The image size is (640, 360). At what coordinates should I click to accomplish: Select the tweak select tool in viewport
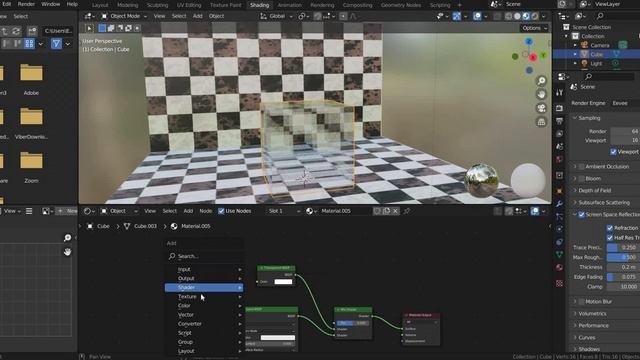coord(89,28)
